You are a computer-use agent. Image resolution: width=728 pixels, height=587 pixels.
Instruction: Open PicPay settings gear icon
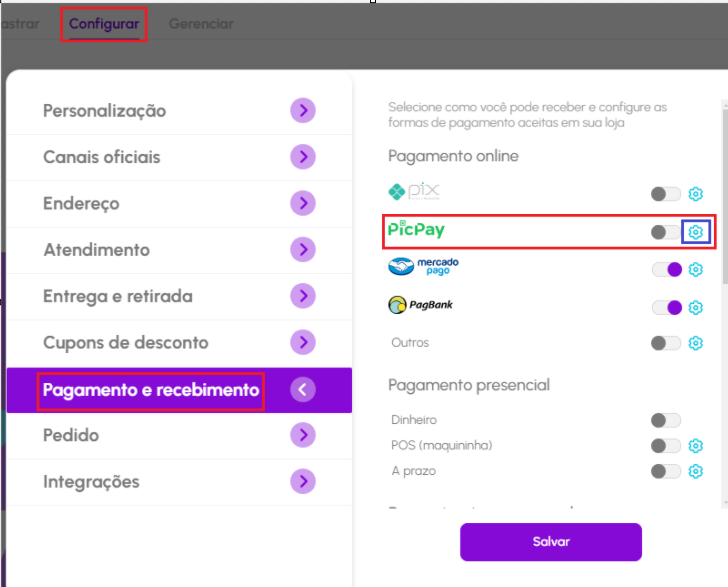tap(696, 232)
